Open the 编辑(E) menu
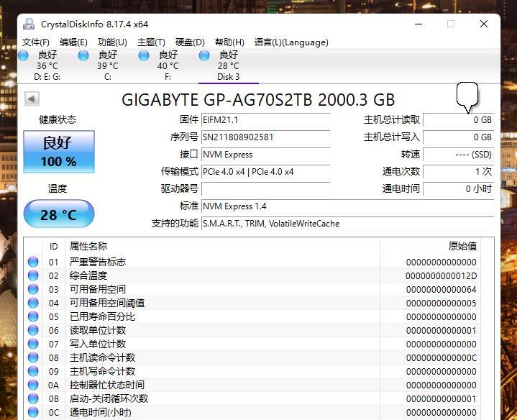Image resolution: width=517 pixels, height=420 pixels. point(73,42)
